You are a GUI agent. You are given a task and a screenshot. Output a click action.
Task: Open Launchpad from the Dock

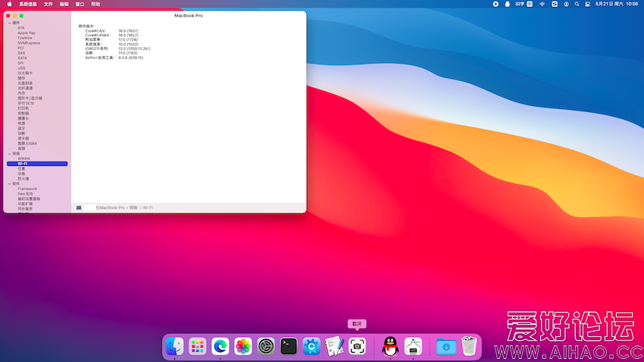pyautogui.click(x=198, y=347)
